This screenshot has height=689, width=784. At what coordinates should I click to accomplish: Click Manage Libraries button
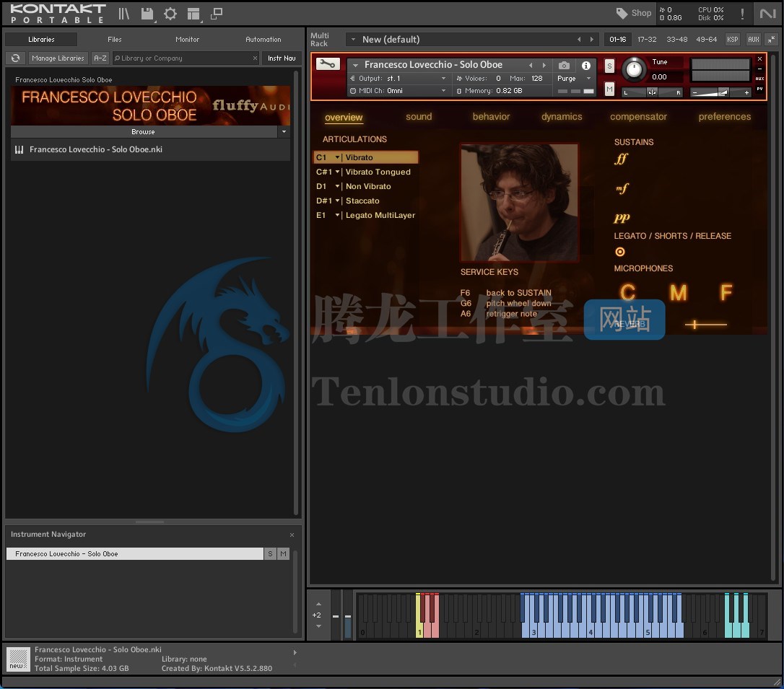(58, 58)
